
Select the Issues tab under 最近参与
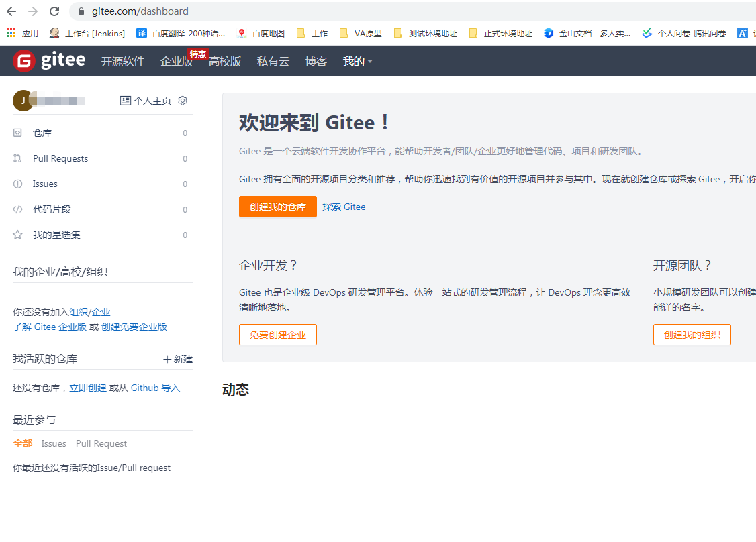(54, 443)
